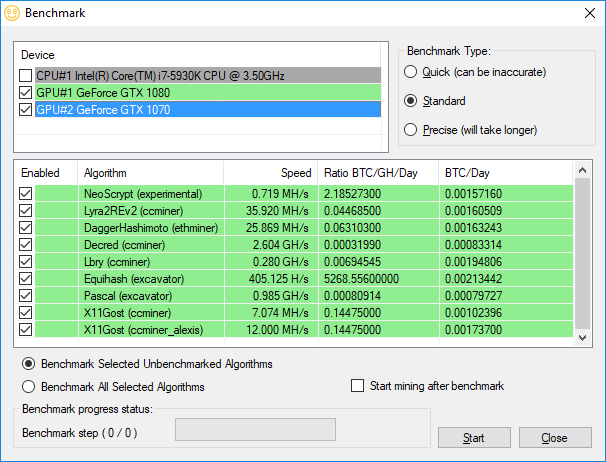Click ratio value 2.18527300
606x462 pixels.
(352, 193)
